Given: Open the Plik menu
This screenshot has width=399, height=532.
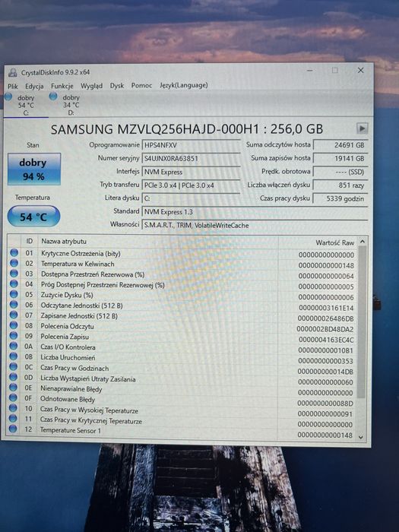Looking at the screenshot, I should tap(13, 86).
